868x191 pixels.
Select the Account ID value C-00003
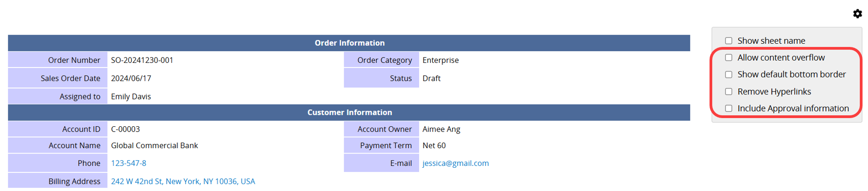[x=125, y=129]
